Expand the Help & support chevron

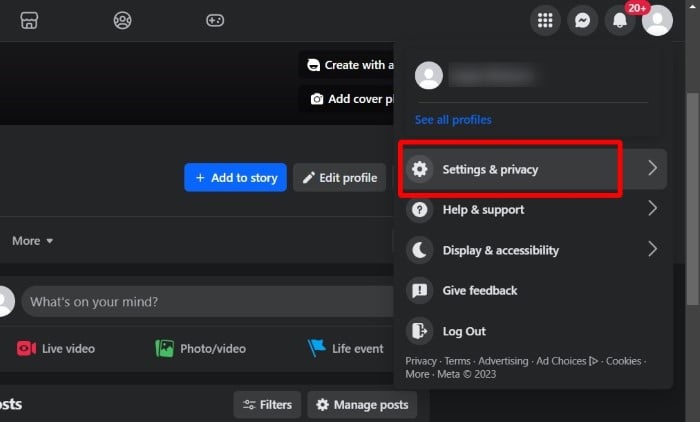[x=652, y=208]
